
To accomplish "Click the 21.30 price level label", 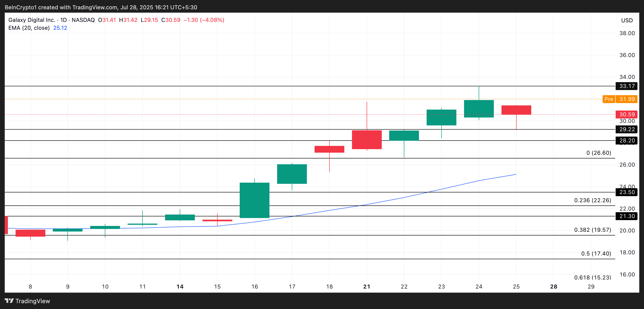I will click(627, 216).
